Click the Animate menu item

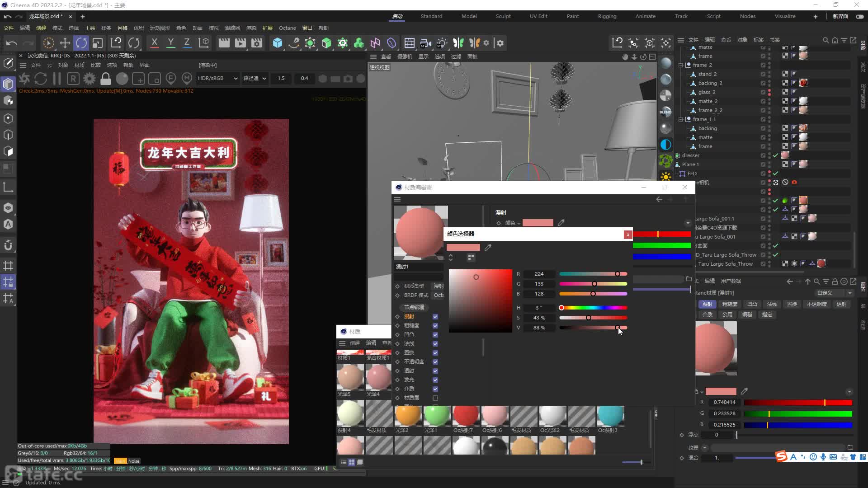646,16
